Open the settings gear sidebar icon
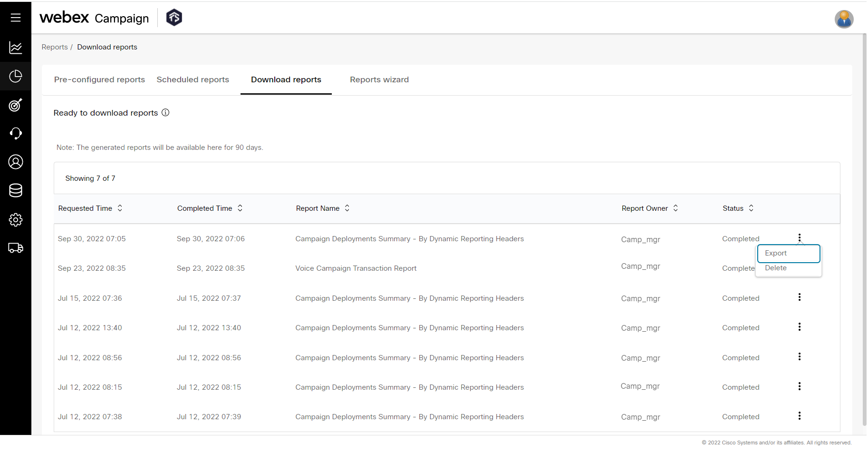 16,219
